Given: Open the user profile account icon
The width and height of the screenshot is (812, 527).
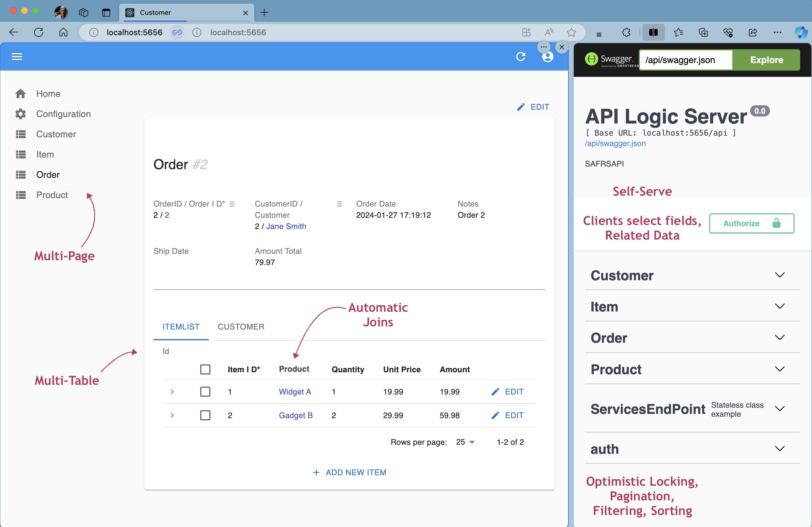Looking at the screenshot, I should tap(548, 57).
